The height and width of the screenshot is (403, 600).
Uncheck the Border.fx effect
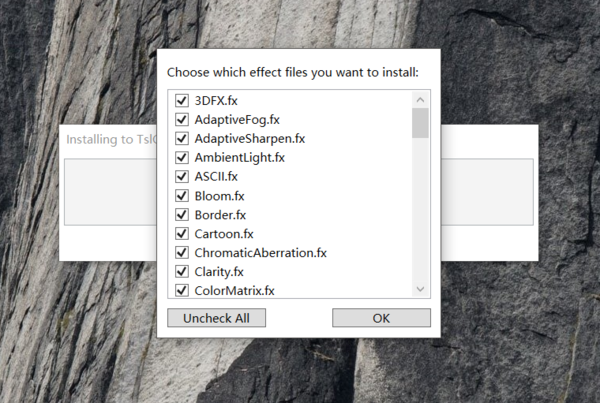[182, 215]
